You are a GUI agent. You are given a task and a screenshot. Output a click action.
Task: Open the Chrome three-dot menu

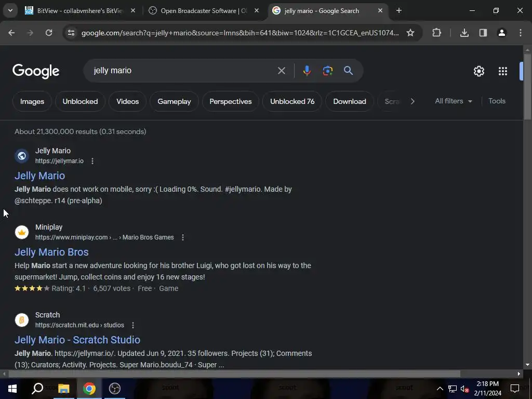(521, 33)
